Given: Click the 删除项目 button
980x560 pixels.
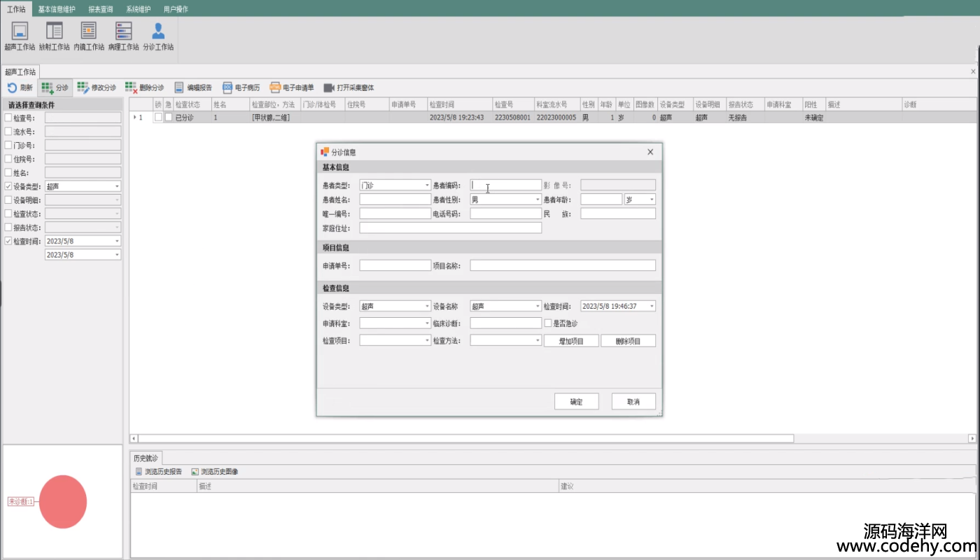Looking at the screenshot, I should [x=628, y=341].
